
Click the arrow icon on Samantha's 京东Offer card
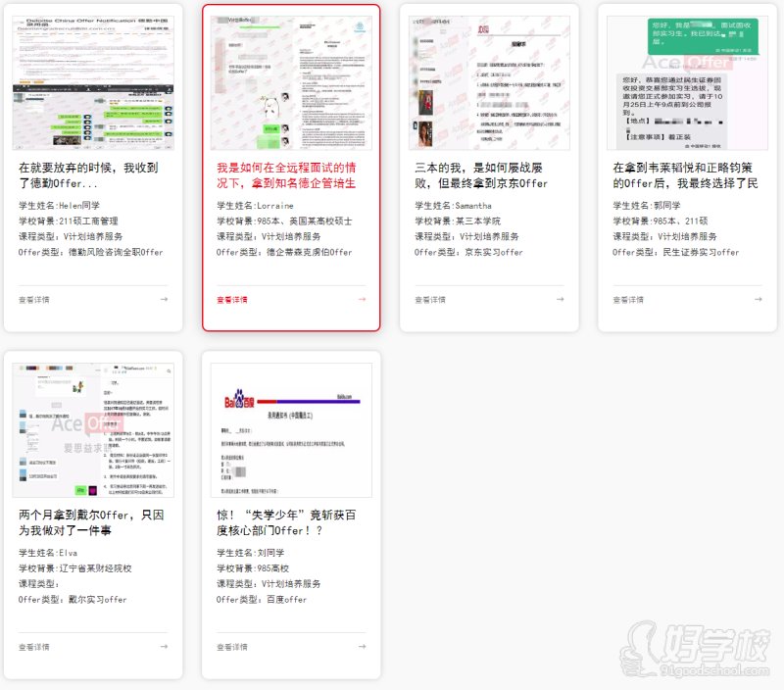pyautogui.click(x=560, y=299)
